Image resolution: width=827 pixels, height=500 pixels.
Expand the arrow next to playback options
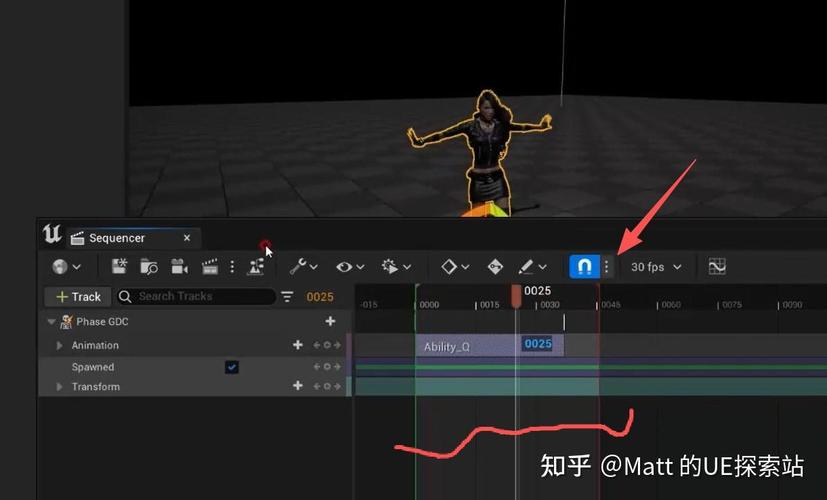(407, 267)
